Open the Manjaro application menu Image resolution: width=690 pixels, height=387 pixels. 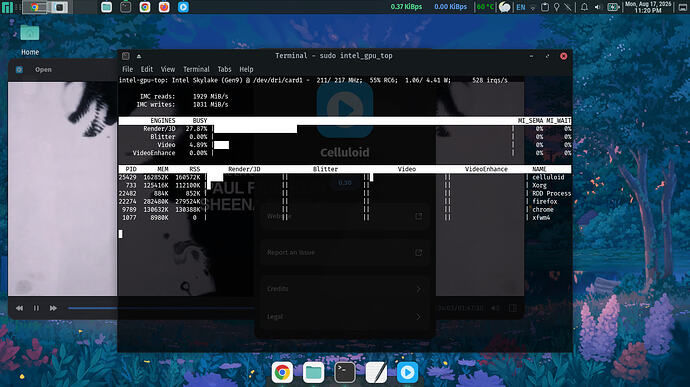[7, 7]
